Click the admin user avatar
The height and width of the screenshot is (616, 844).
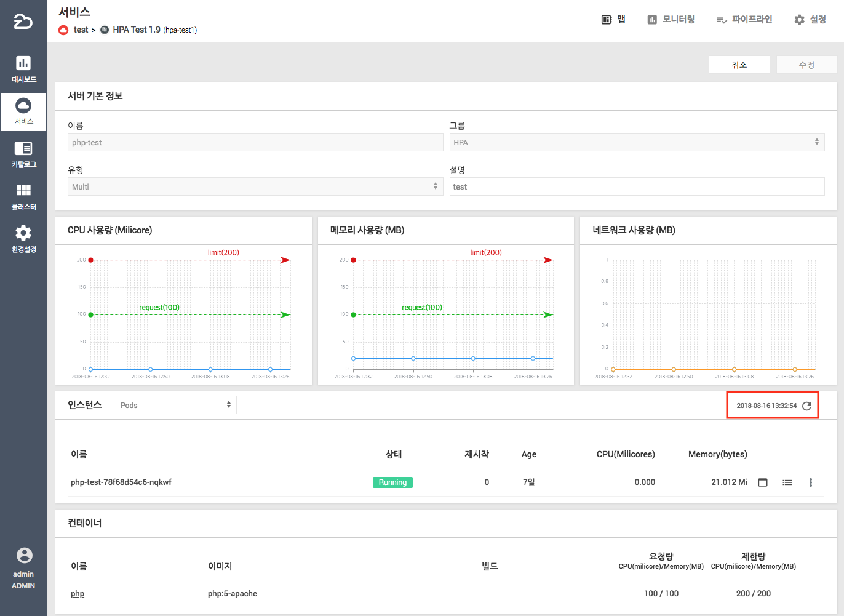tap(24, 555)
